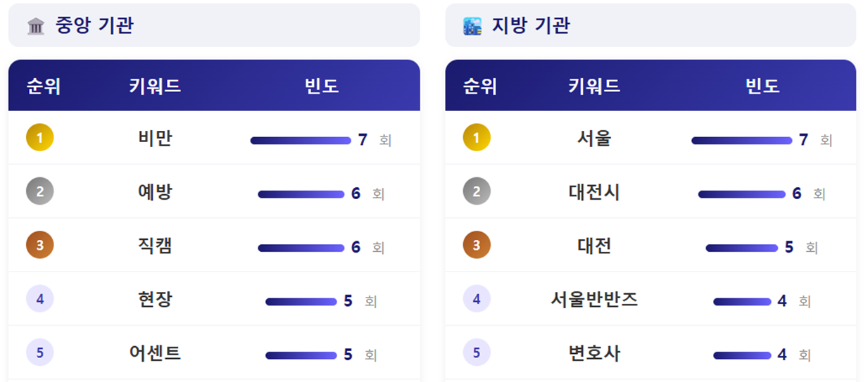Viewport: 868px width, 382px height.
Task: Click the gold rank 1 badge for 비만
Action: (40, 138)
